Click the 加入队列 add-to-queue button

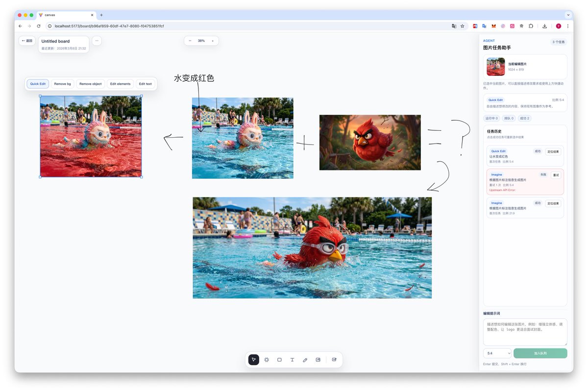pyautogui.click(x=540, y=353)
